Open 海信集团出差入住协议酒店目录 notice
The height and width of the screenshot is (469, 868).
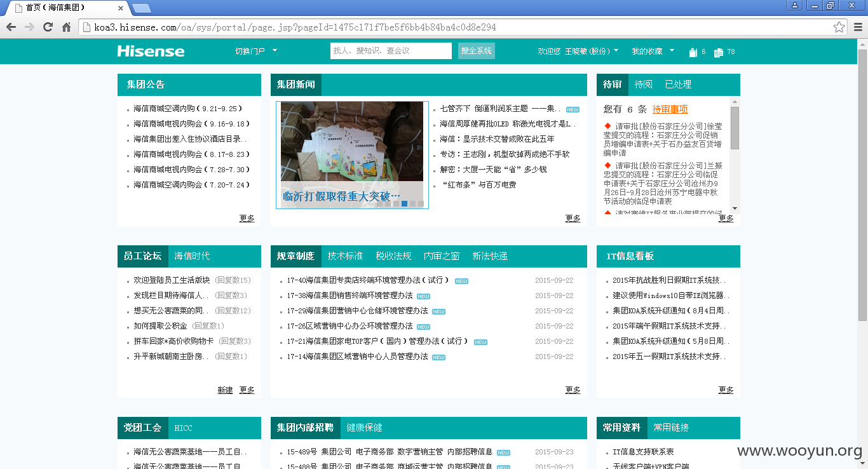(190, 139)
